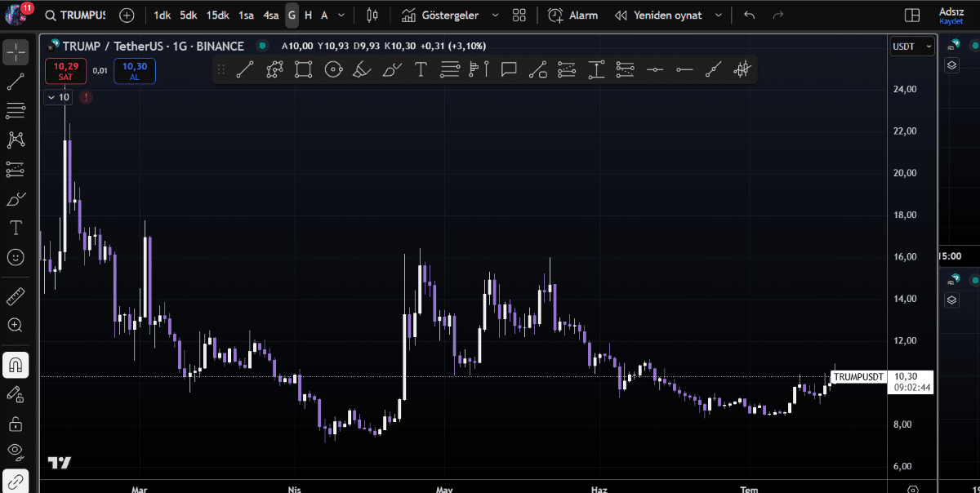The height and width of the screenshot is (493, 980).
Task: Pick the highlighter tool in favorites toolbar
Action: coord(362,69)
